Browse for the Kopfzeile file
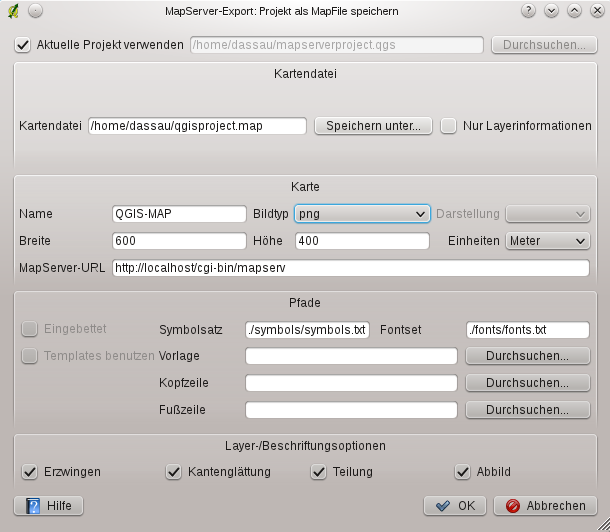 click(528, 383)
